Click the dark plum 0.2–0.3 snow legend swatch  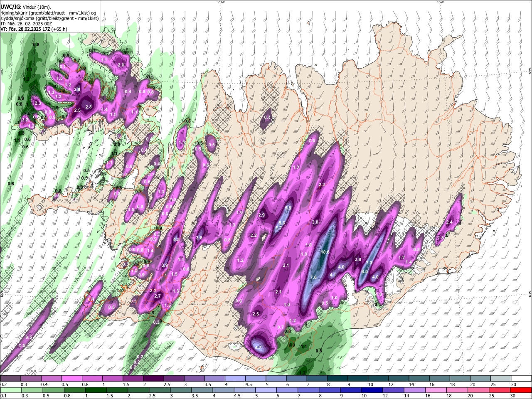pyautogui.click(x=10, y=379)
